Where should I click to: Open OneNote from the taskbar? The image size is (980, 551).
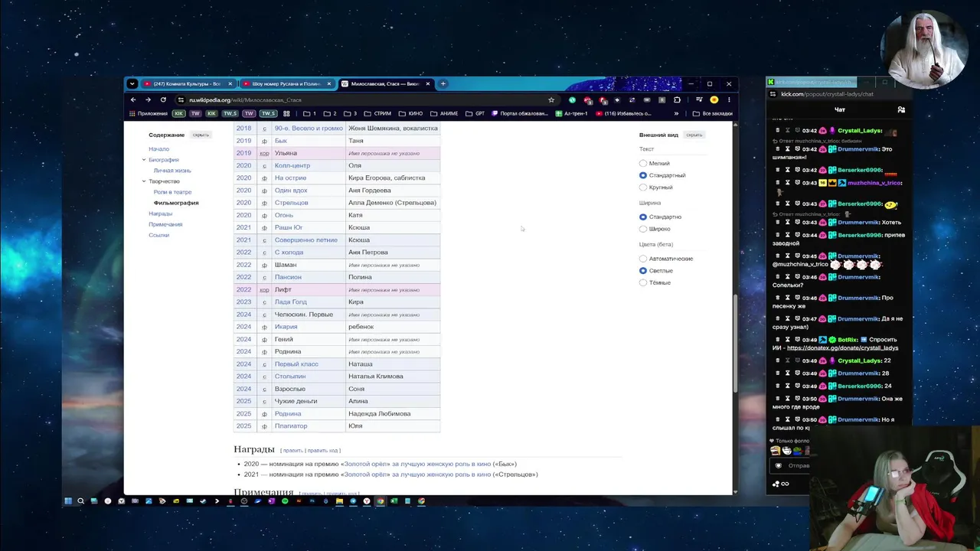[271, 501]
